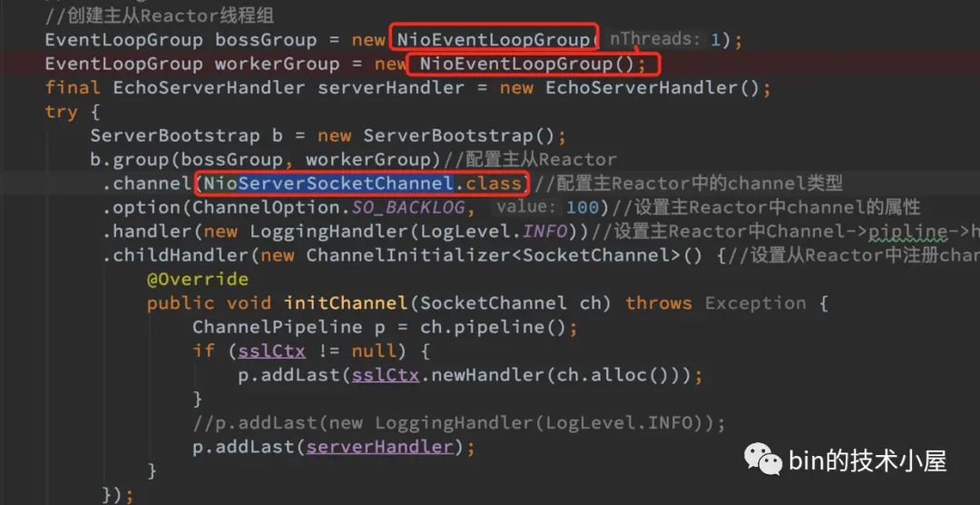Click NioEventLoopGroup() on the workerGroup line
Viewport: 980px width, 505px height.
tap(532, 64)
